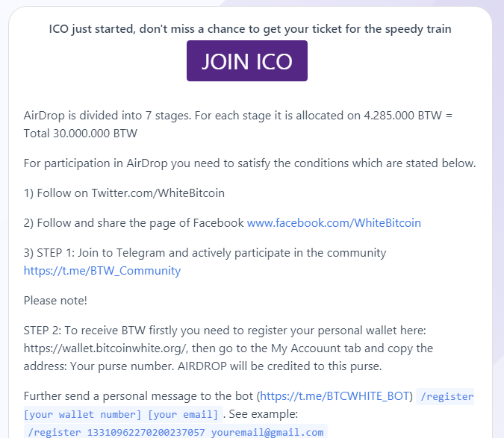Click the STEP 1: Join to Telegram line
Viewport: 504px width, 438px height.
click(205, 253)
